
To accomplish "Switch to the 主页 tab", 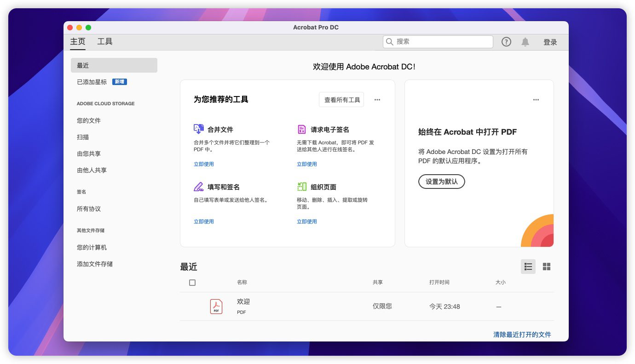I will (x=78, y=41).
